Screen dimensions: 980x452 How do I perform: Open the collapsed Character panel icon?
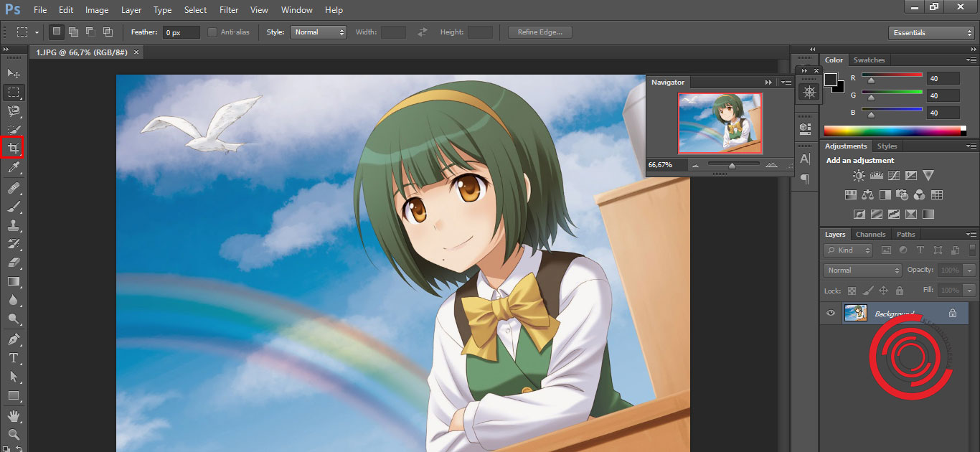click(x=805, y=159)
